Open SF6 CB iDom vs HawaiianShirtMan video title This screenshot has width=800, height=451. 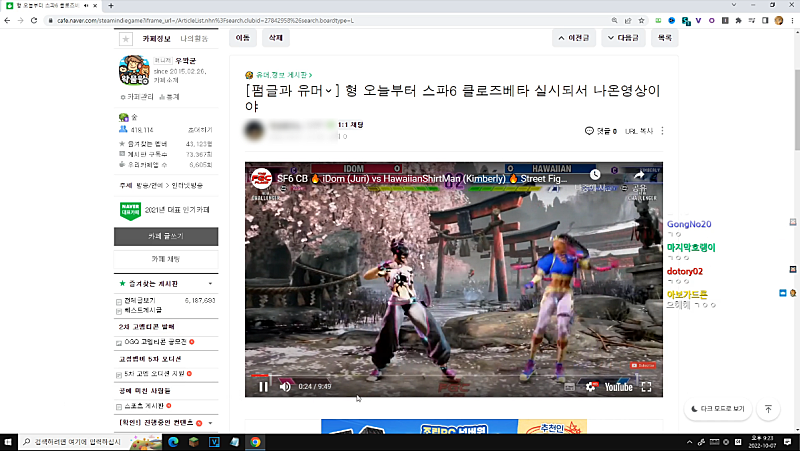coord(422,179)
